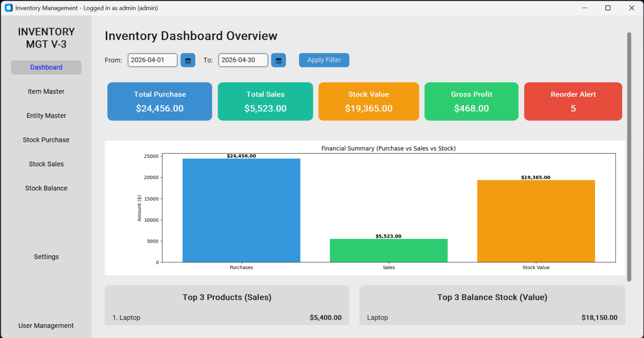Image resolution: width=644 pixels, height=338 pixels.
Task: Open Entity Master section
Action: point(46,116)
